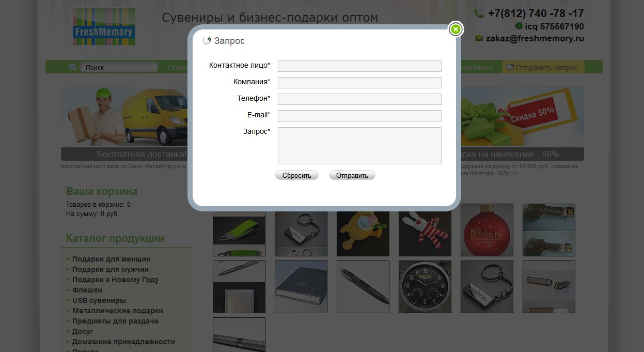Screen dimensions: 644x352
Task: Open wooden key USB drive thumbnail
Action: pos(549,230)
